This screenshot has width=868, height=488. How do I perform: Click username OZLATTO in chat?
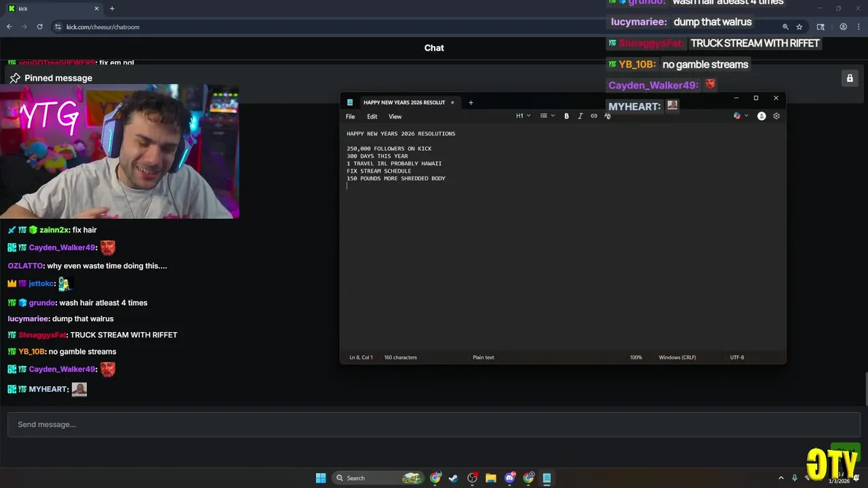(x=25, y=266)
